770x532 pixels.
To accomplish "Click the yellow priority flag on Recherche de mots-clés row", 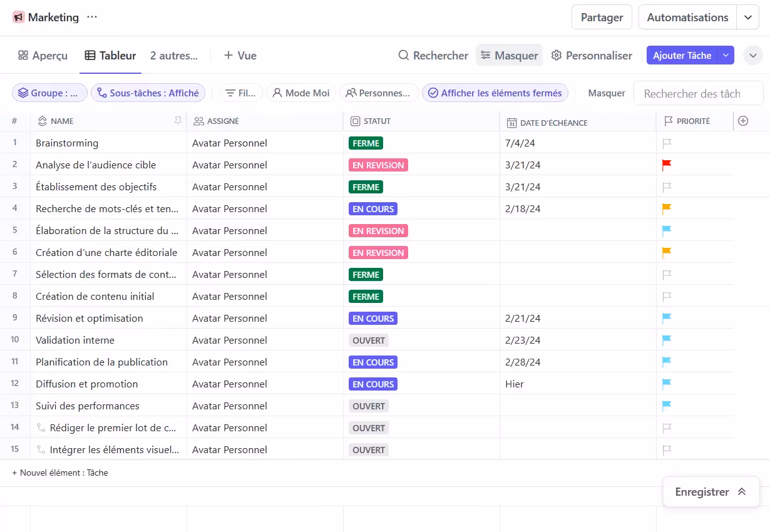I will (x=667, y=208).
